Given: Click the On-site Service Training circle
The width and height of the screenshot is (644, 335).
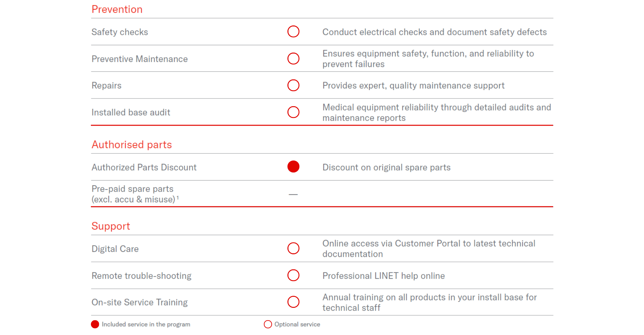Looking at the screenshot, I should (293, 302).
